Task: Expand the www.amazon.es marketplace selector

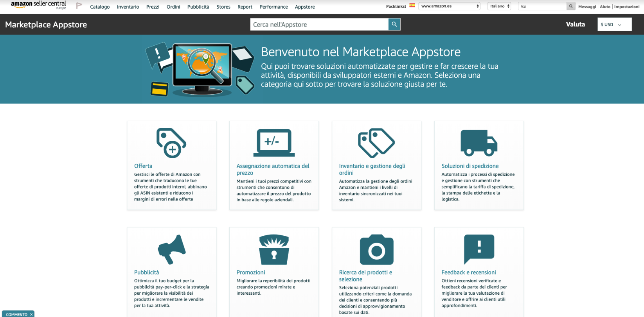Action: click(x=450, y=6)
